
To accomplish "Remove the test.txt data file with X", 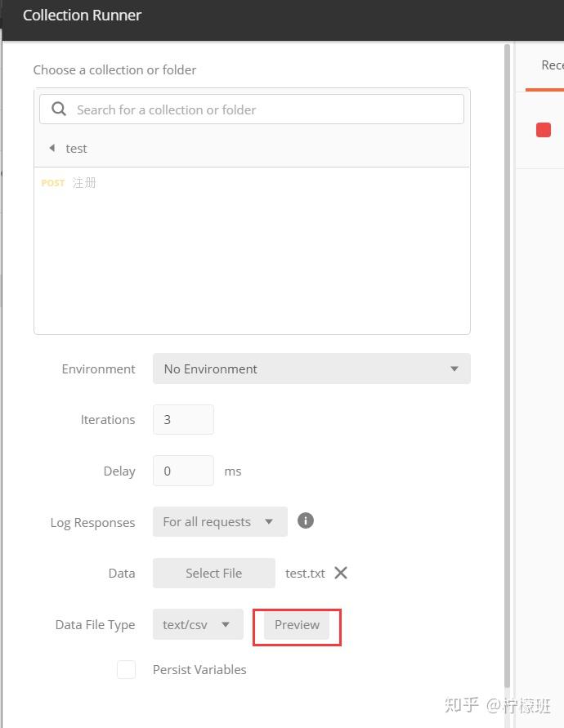I will click(x=341, y=573).
